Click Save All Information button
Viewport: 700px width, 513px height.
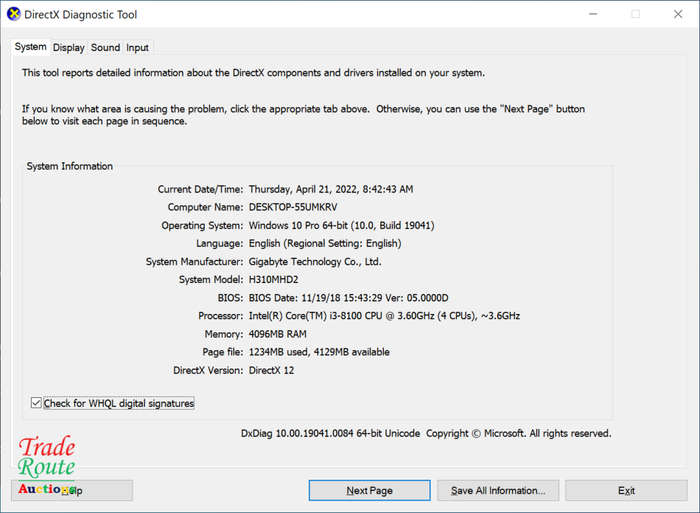[x=498, y=490]
